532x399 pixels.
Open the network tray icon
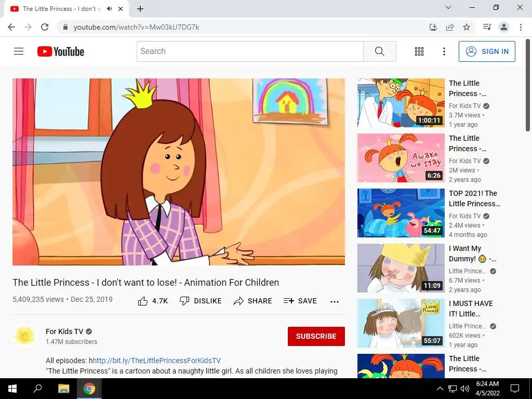click(x=453, y=389)
